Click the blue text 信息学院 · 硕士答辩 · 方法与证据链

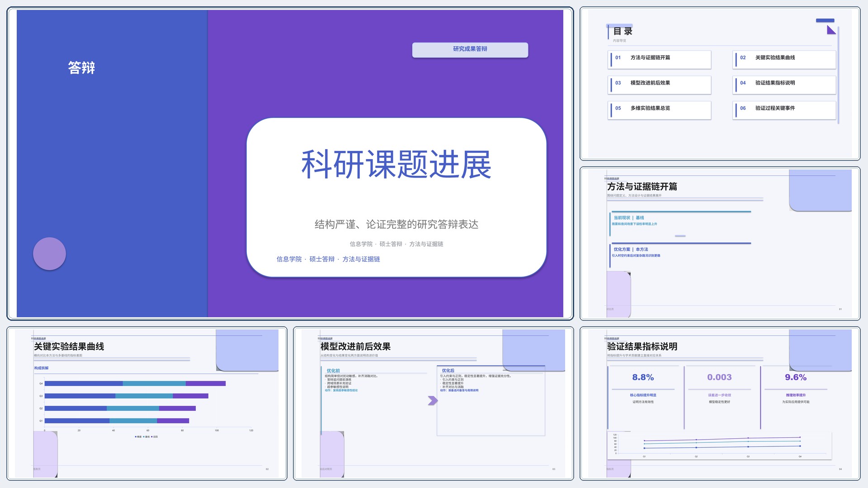[328, 259]
